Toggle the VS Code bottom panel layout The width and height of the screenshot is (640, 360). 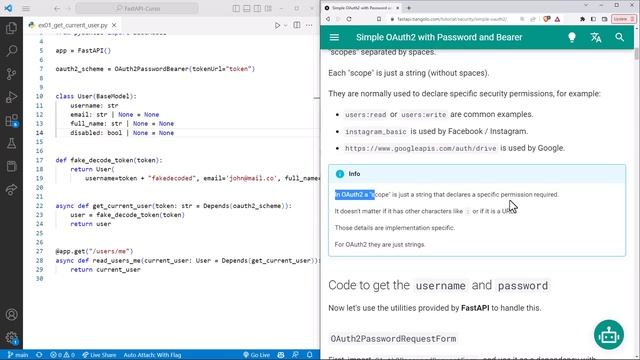coord(247,8)
